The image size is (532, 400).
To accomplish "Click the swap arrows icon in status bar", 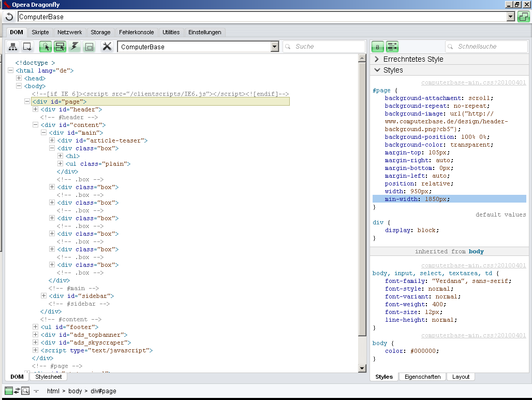I will click(x=17, y=391).
